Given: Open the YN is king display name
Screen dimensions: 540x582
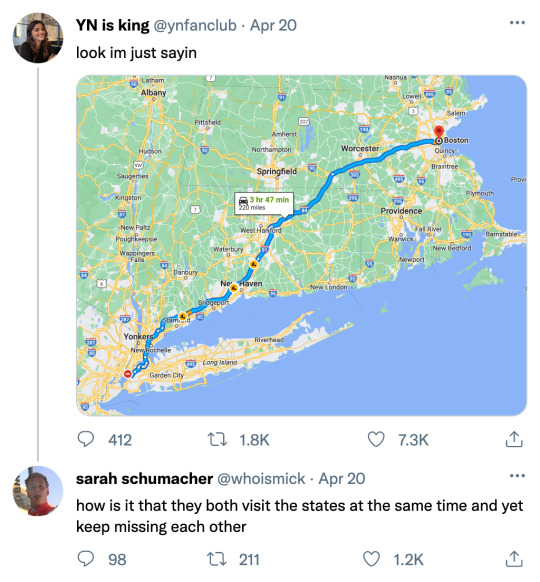Looking at the screenshot, I should pos(112,26).
